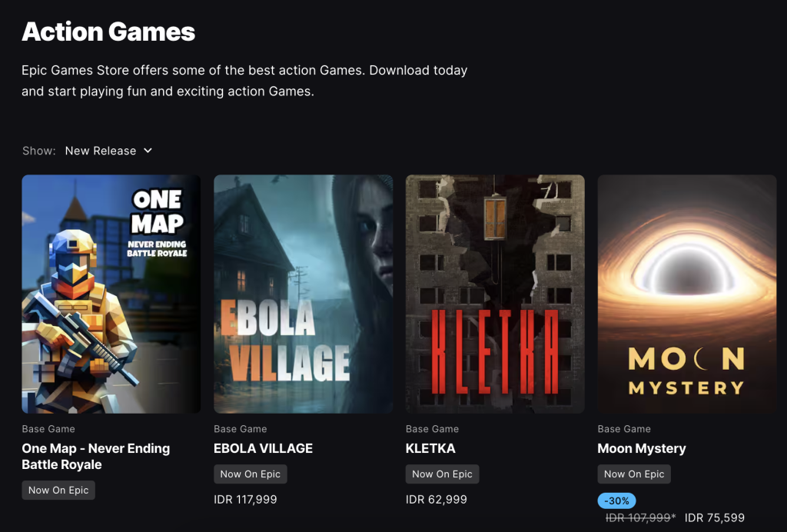Click the IDR 62,999 price
Viewport: 787px width, 532px height.
(437, 500)
